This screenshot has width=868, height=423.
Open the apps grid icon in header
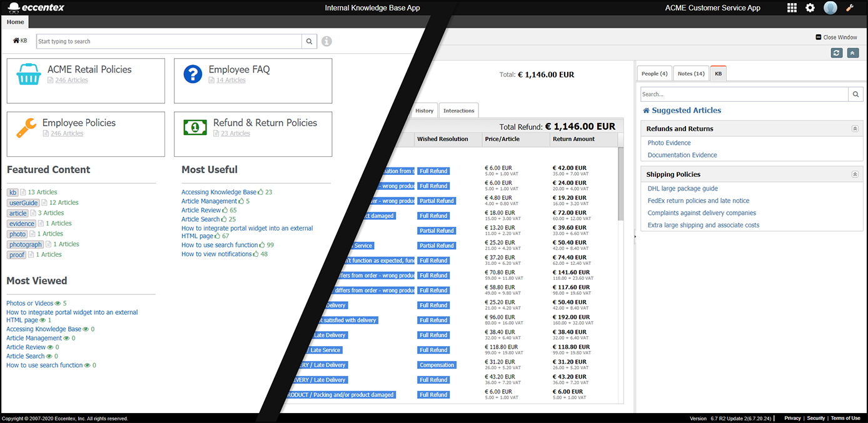792,7
